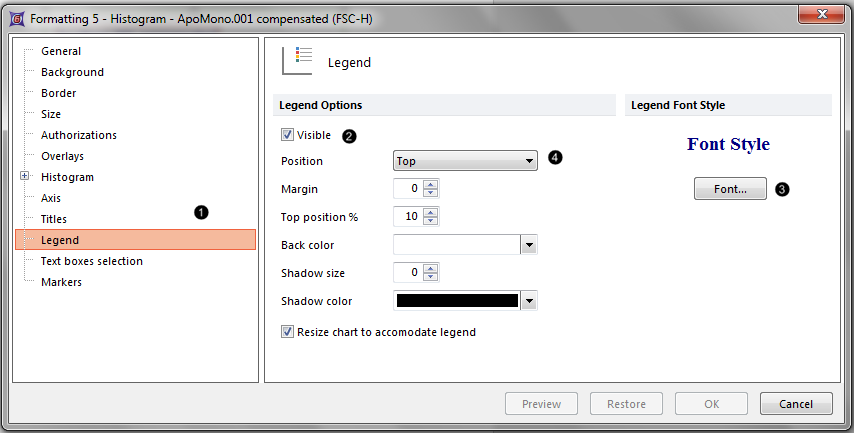Close the Formatting dialog window
Image resolution: width=854 pixels, height=433 pixels.
(x=819, y=14)
